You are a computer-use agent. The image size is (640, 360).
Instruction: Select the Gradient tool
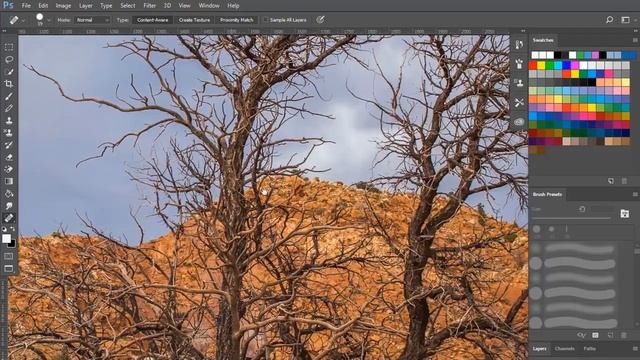(9, 181)
